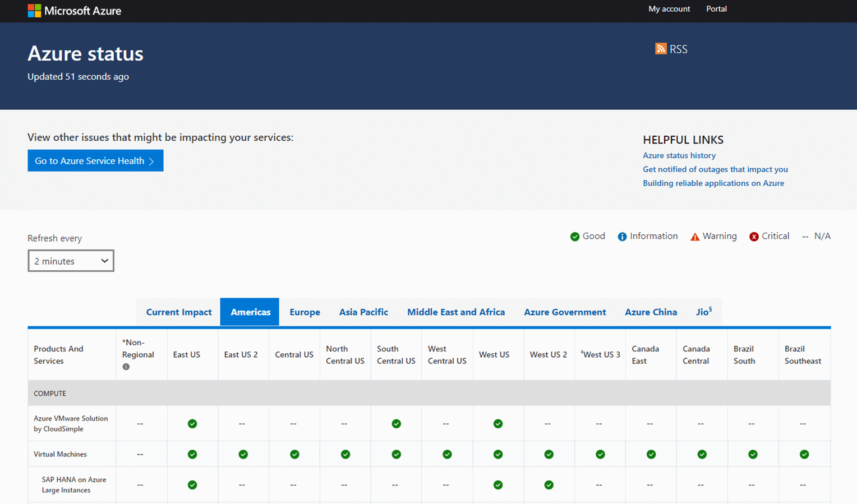Click the Microsoft Azure logo
This screenshot has width=857, height=504.
[75, 10]
